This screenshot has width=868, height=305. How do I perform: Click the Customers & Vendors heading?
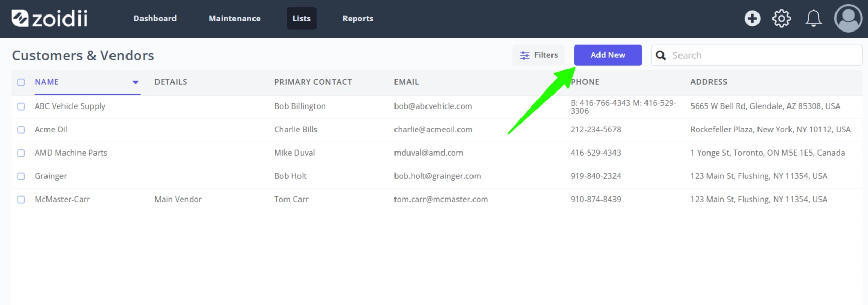click(83, 55)
